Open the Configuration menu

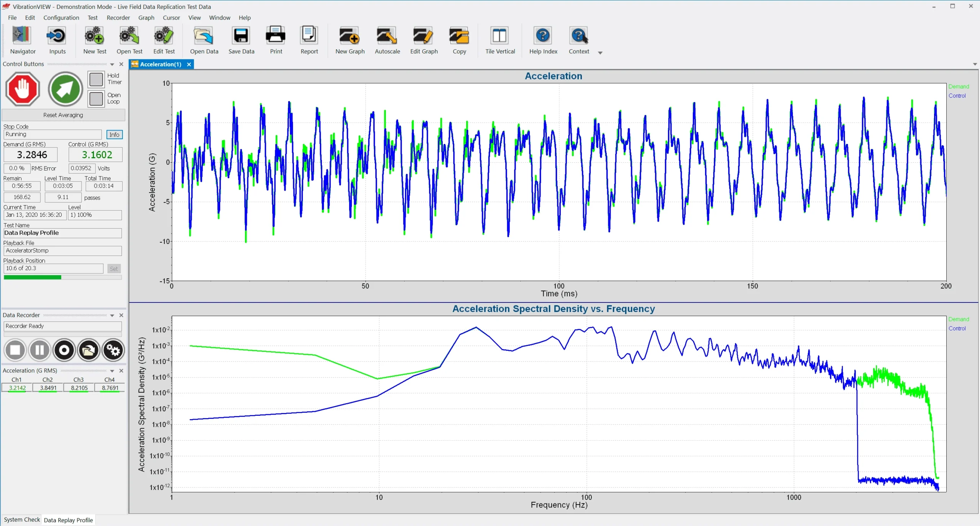tap(61, 18)
